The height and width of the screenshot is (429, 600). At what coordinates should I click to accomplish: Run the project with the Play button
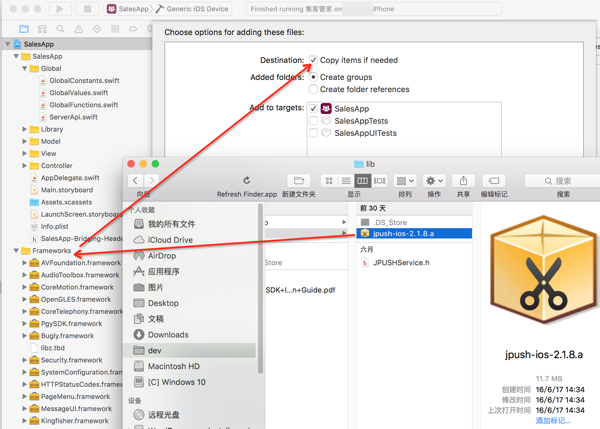pyautogui.click(x=60, y=8)
